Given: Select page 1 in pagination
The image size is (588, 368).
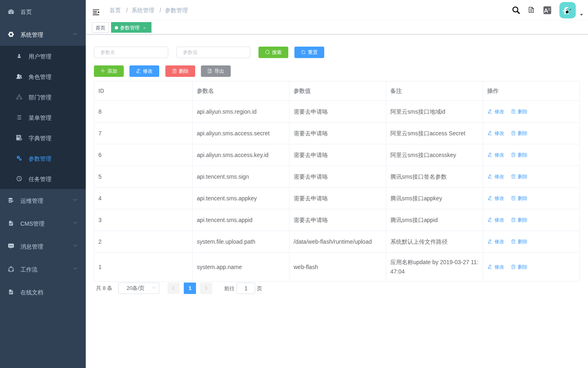Looking at the screenshot, I should click(190, 288).
